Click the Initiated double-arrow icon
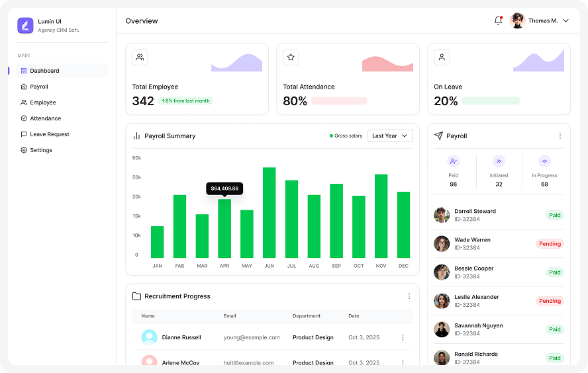 pyautogui.click(x=499, y=161)
